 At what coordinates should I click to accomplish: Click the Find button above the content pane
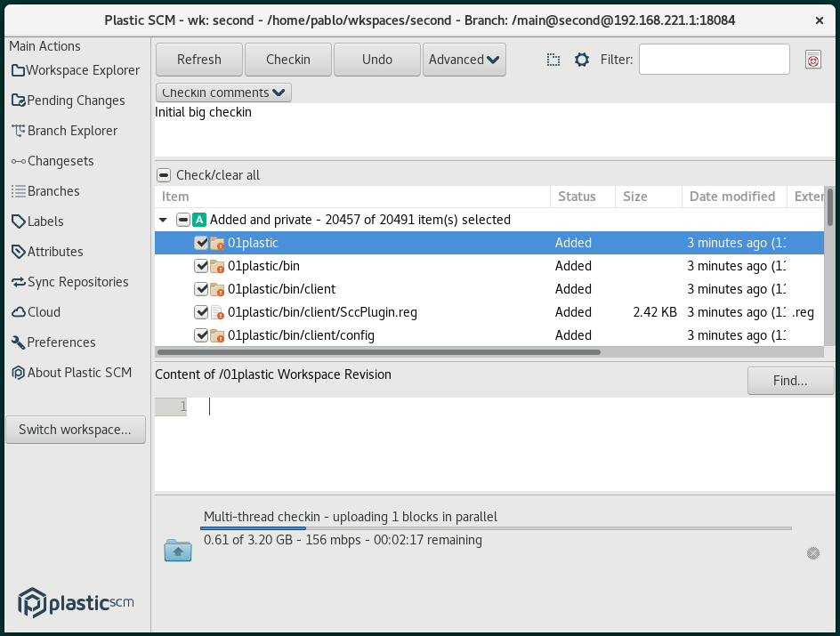click(x=789, y=380)
